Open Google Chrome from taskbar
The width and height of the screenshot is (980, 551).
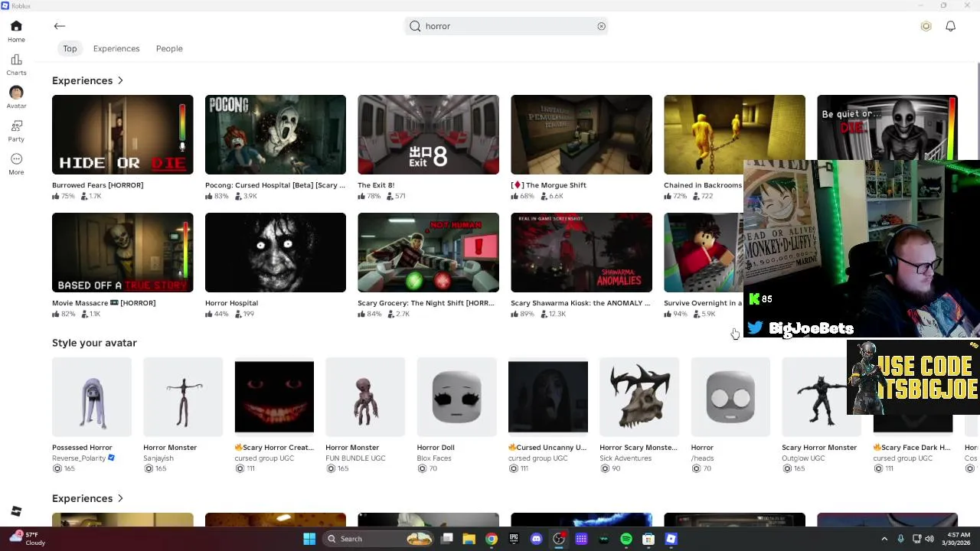[x=492, y=539]
